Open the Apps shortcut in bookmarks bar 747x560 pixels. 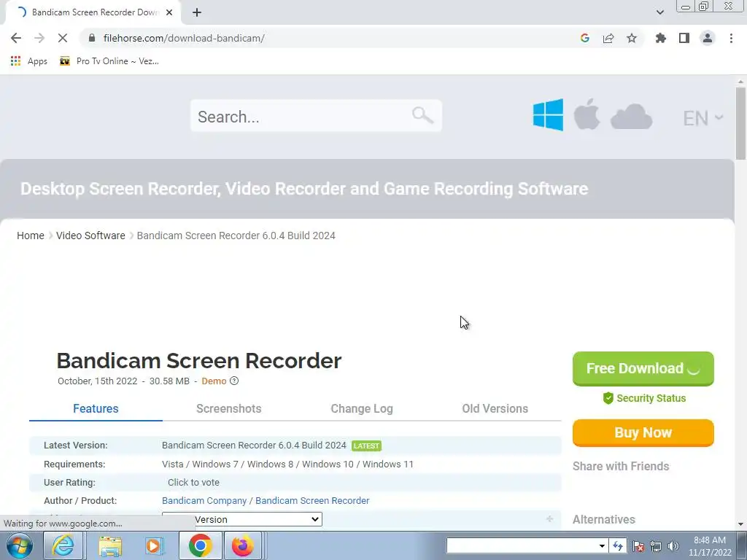point(29,61)
